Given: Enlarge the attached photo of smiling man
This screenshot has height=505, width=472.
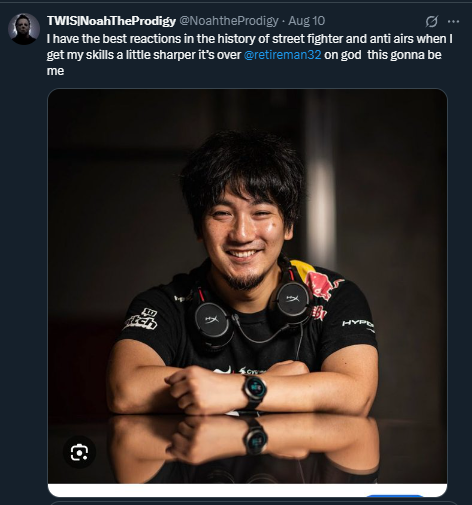Looking at the screenshot, I should click(247, 286).
